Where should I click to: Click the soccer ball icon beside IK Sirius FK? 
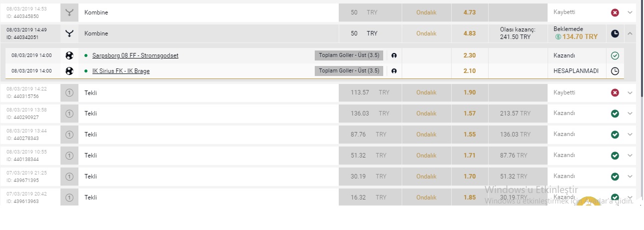[69, 71]
